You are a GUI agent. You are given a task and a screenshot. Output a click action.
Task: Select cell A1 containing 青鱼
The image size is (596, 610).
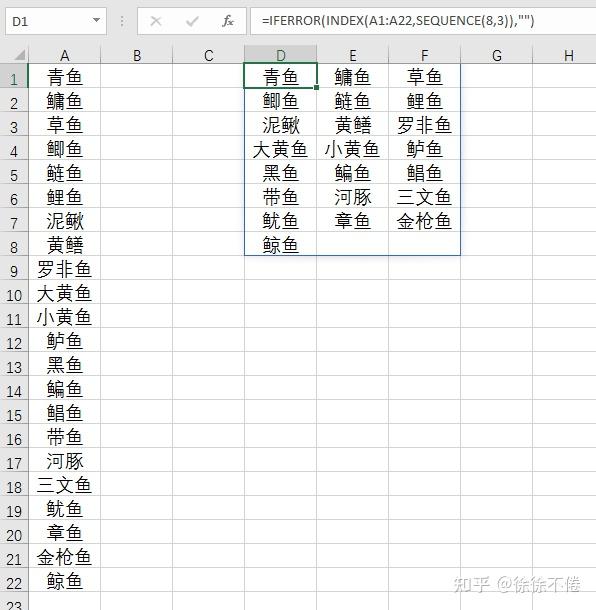pos(65,76)
